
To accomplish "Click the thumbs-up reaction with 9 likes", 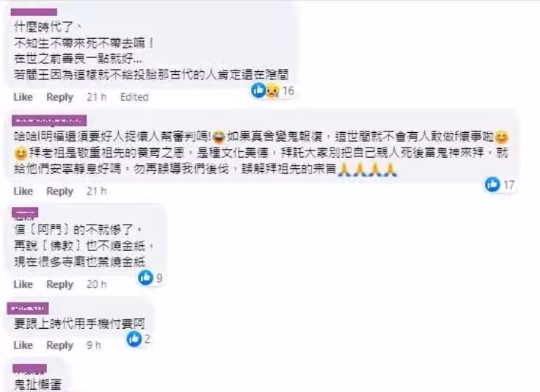I will [x=145, y=277].
